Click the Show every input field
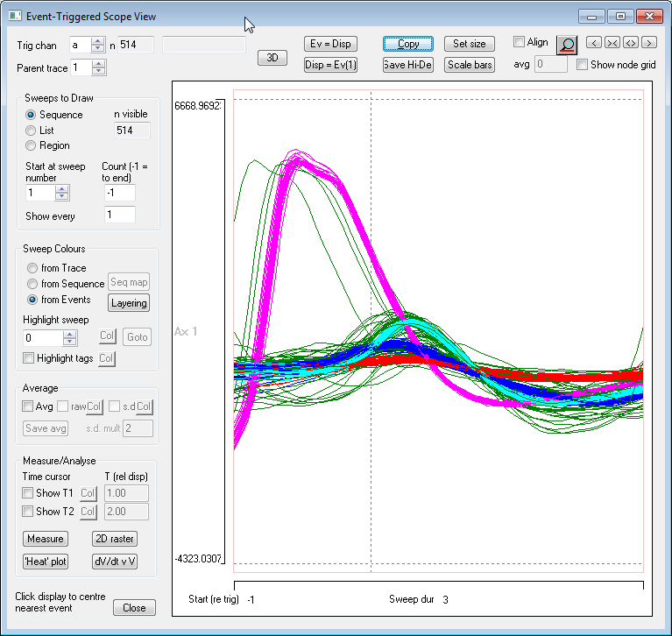The image size is (672, 636). [120, 215]
